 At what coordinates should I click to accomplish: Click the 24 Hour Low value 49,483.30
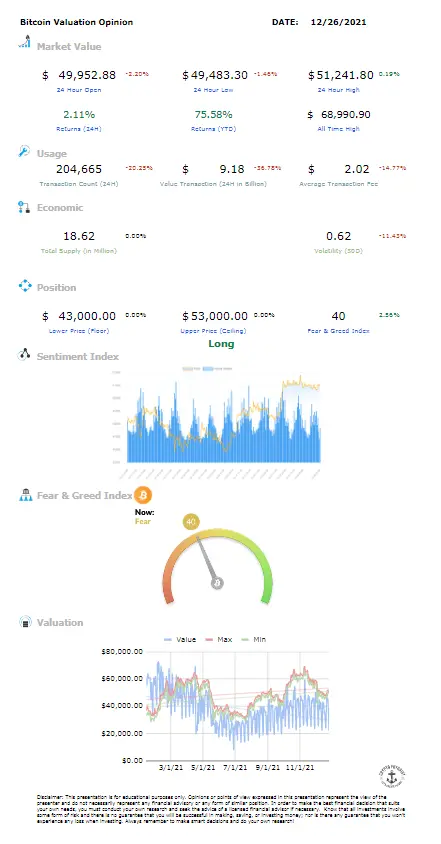(x=219, y=75)
